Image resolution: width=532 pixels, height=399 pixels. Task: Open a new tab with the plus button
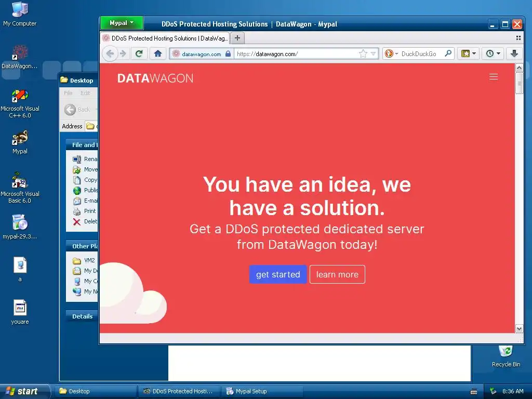point(237,38)
